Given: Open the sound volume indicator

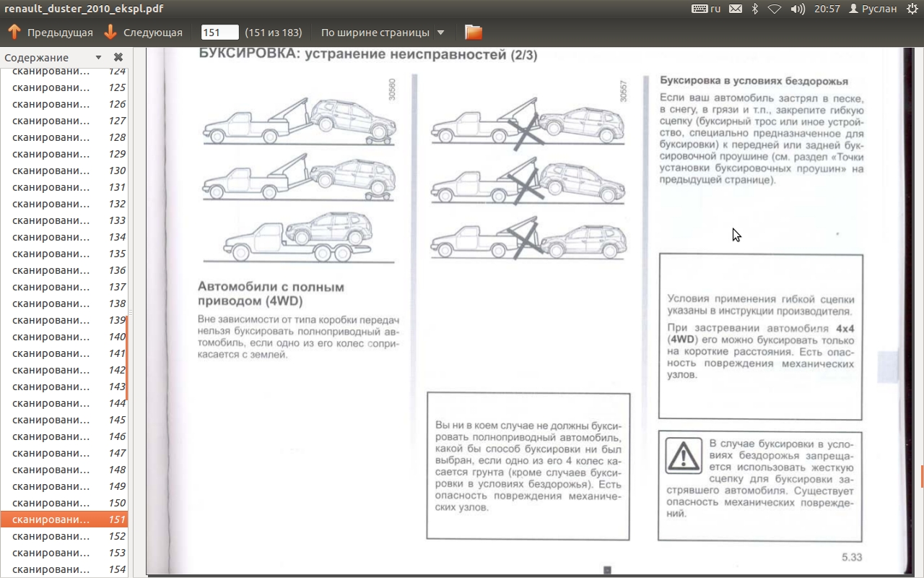Looking at the screenshot, I should [x=798, y=9].
